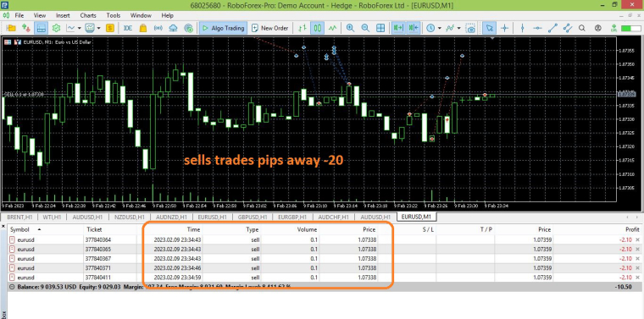Expand the dropdown beside indicators function icon

[x=458, y=28]
